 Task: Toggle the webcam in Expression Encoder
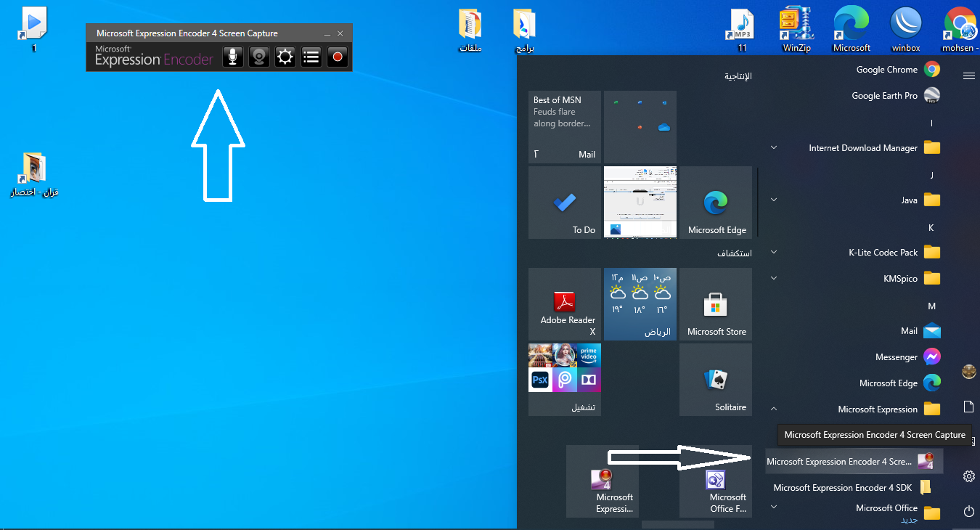[259, 57]
